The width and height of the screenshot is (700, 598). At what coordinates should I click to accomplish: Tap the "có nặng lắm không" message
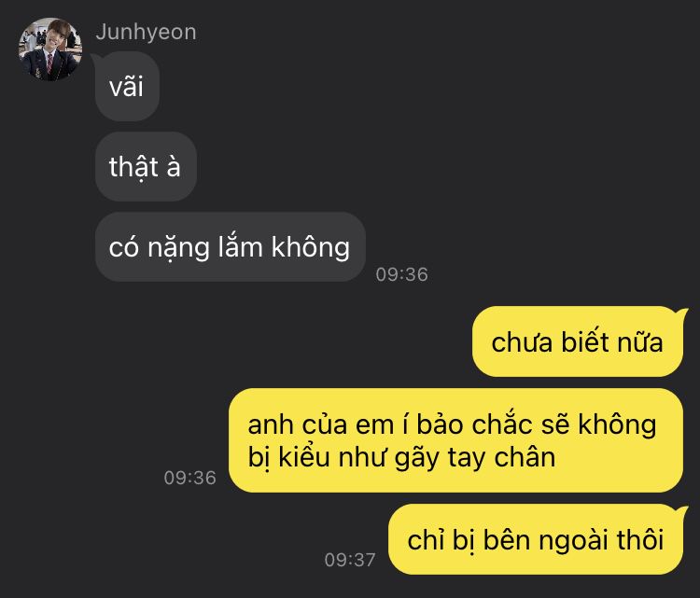[x=231, y=247]
